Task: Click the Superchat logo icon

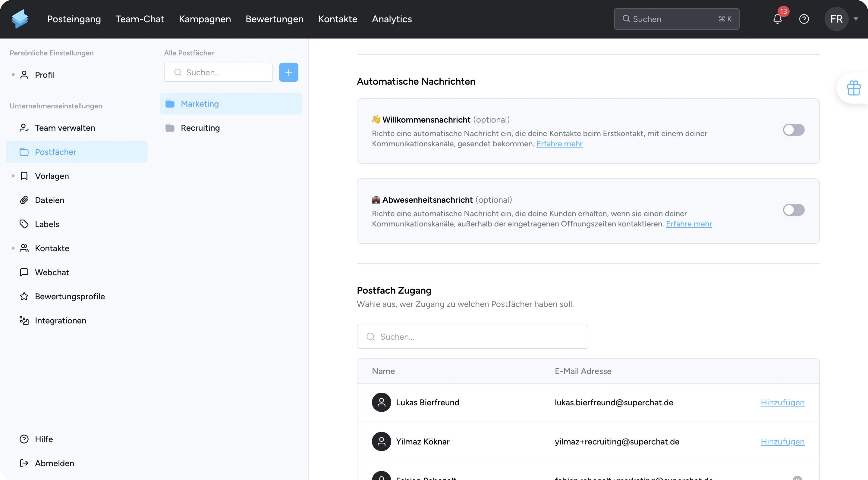Action: tap(20, 19)
